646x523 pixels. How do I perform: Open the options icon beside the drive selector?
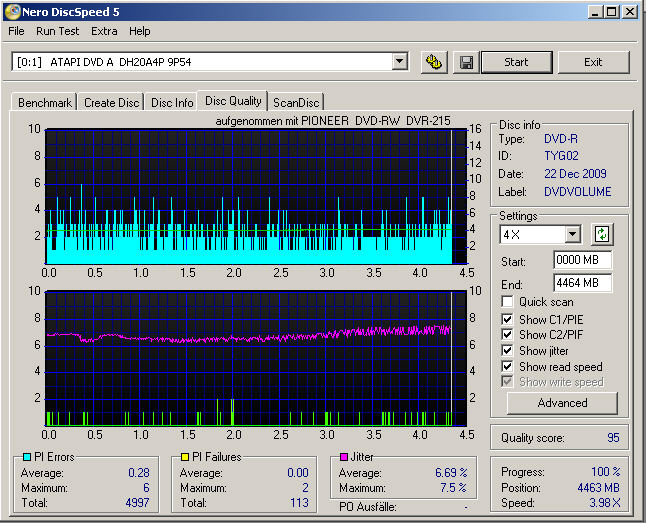tap(433, 62)
